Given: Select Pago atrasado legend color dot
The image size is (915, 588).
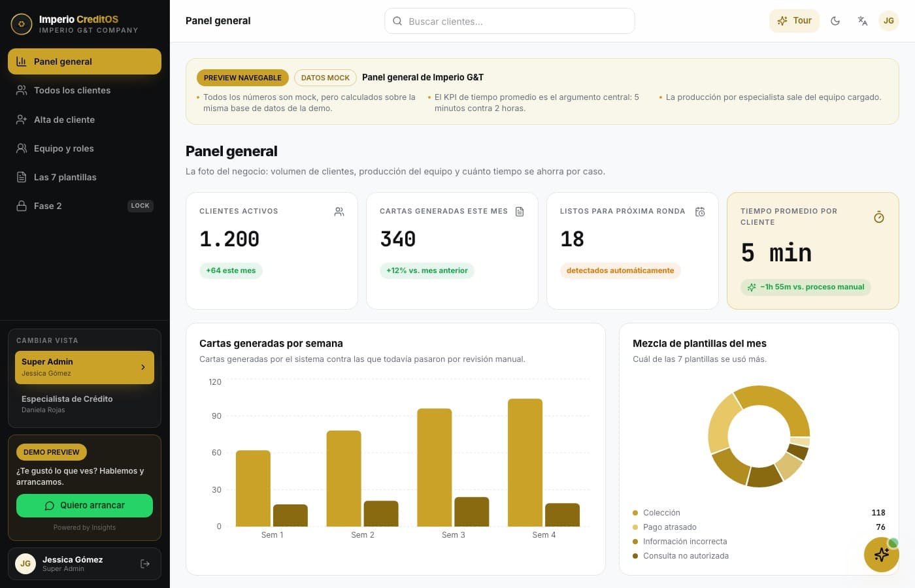Looking at the screenshot, I should pos(635,527).
